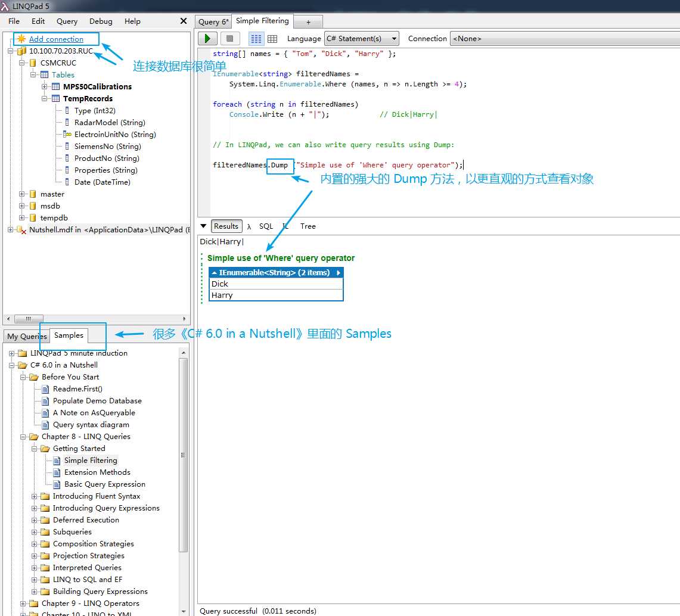Show the SQL output tab
This screenshot has height=616, width=680.
point(266,226)
